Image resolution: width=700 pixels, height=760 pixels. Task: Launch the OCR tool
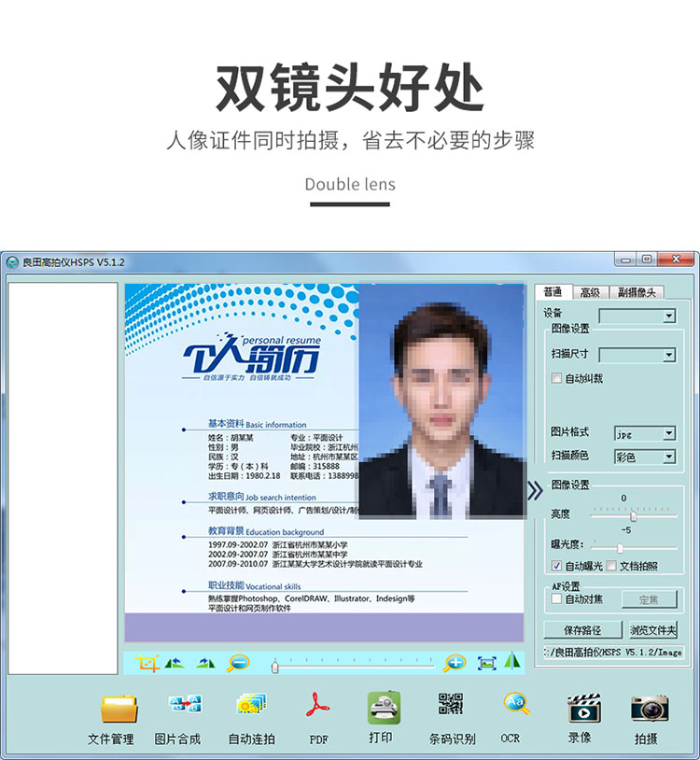pos(516,704)
